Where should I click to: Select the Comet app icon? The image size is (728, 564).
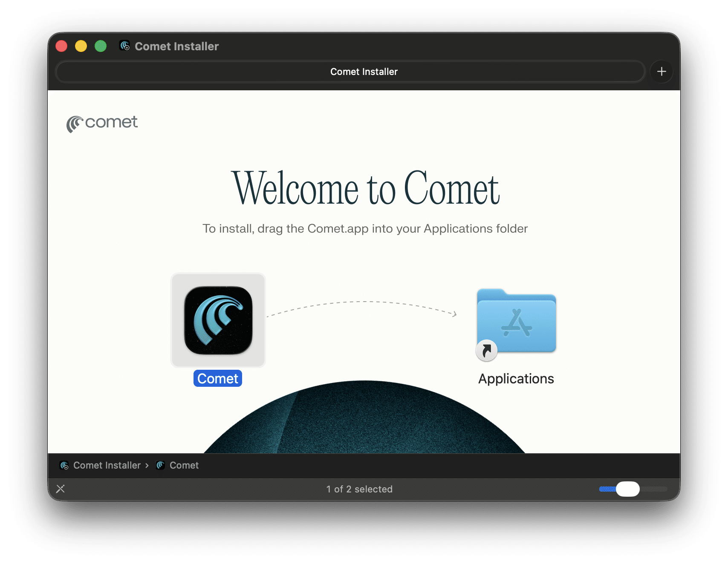coord(218,320)
